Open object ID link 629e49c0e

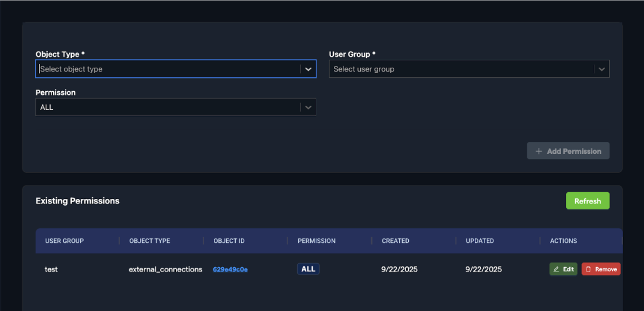[230, 269]
